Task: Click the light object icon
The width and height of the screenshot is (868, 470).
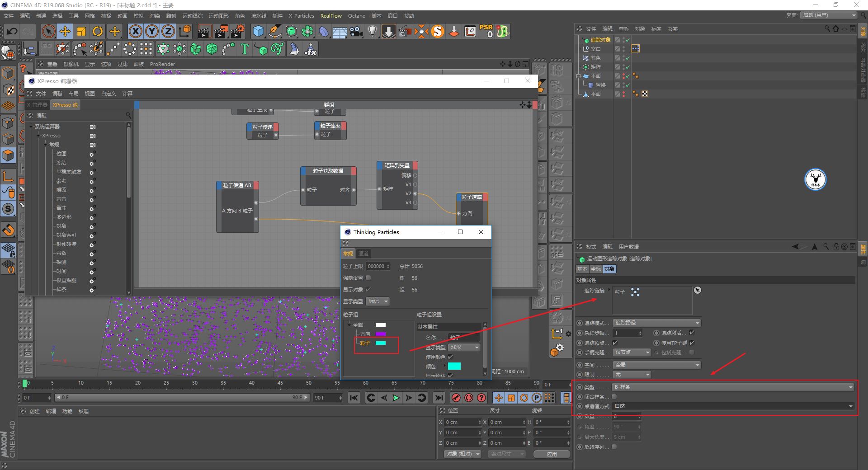Action: point(372,31)
